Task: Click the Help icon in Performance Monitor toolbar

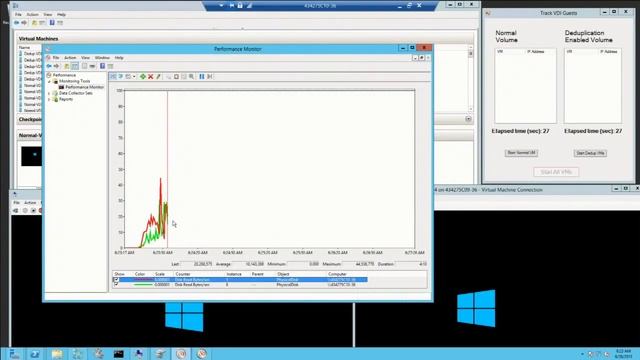Action: [x=102, y=66]
